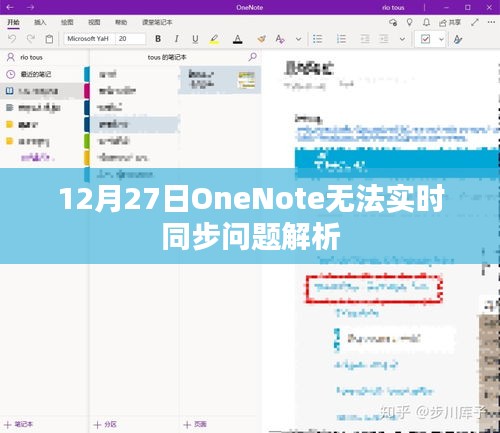Click the format painter brush icon
Screen dimensions: 500x433
coord(262,39)
